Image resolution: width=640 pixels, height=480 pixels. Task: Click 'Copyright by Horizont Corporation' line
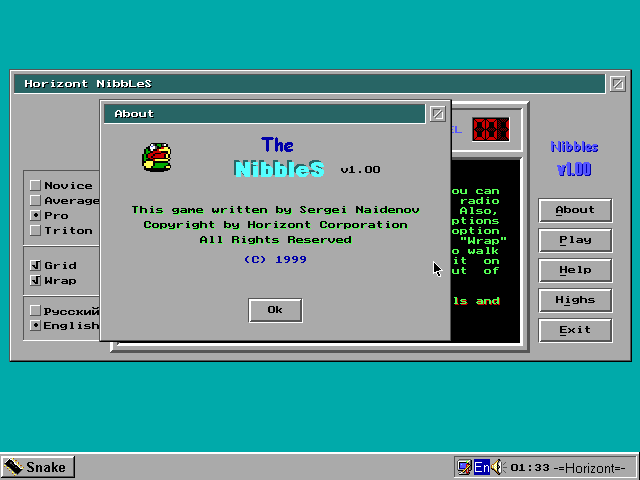coord(276,225)
